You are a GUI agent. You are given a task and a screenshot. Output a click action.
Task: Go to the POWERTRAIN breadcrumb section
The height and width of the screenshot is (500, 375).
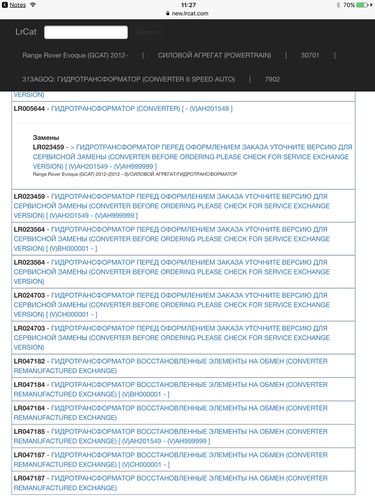[x=214, y=55]
